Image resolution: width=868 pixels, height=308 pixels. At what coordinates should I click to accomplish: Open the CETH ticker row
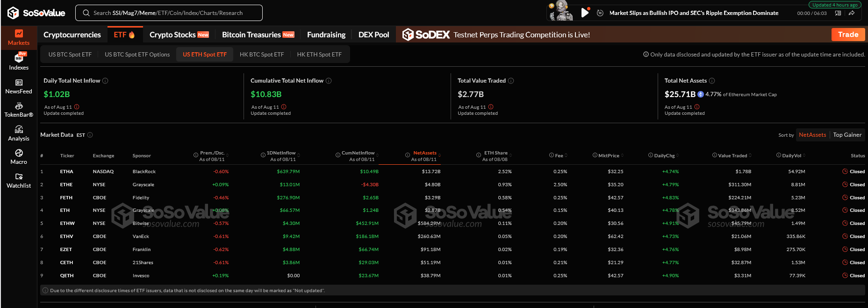click(452, 263)
